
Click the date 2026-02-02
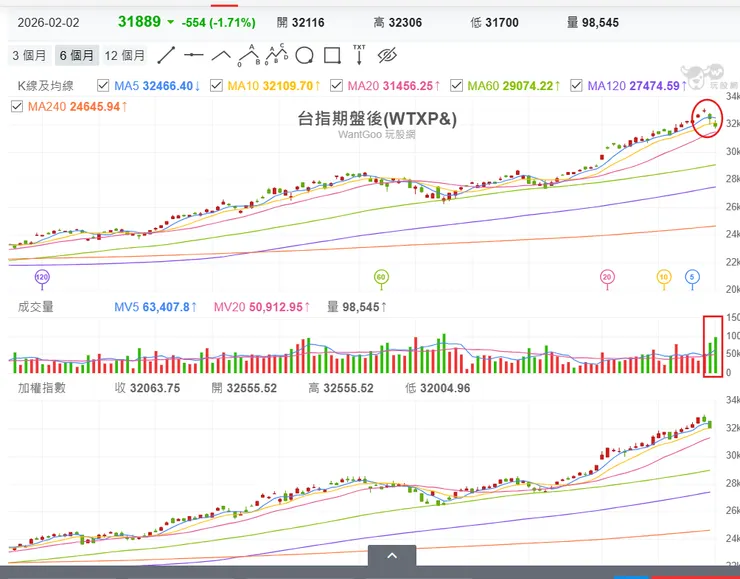(49, 23)
